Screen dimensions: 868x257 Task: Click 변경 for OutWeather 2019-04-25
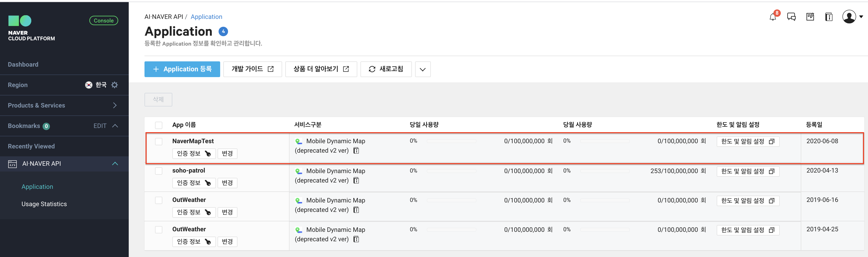coord(228,242)
